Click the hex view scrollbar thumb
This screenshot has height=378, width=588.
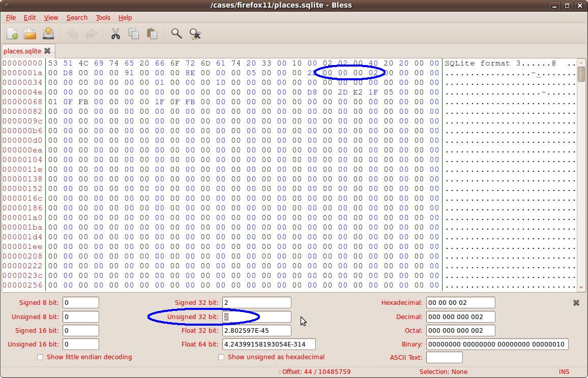tap(581, 74)
